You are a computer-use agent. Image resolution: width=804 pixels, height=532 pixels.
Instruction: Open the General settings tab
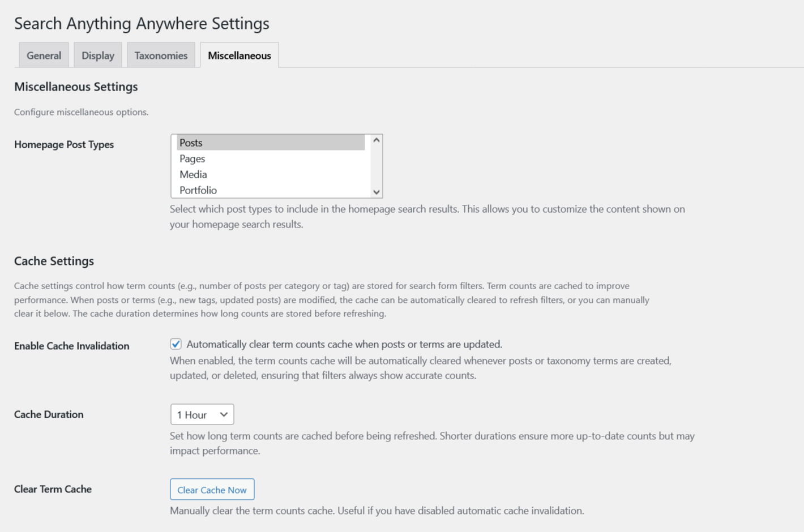click(x=44, y=55)
